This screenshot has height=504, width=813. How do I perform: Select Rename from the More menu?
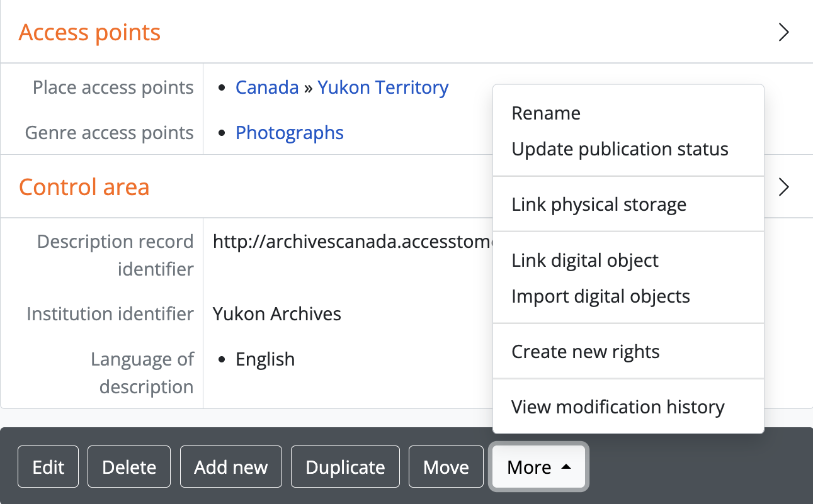click(546, 113)
